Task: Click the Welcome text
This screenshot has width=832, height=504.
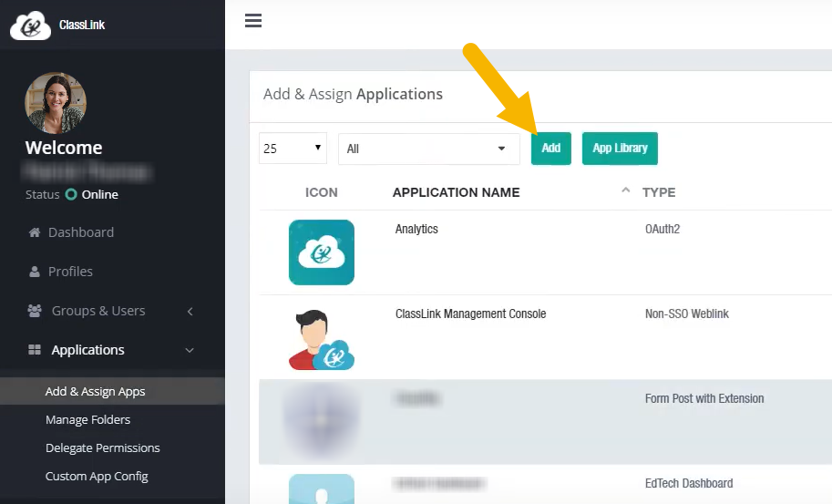Action: tap(64, 148)
